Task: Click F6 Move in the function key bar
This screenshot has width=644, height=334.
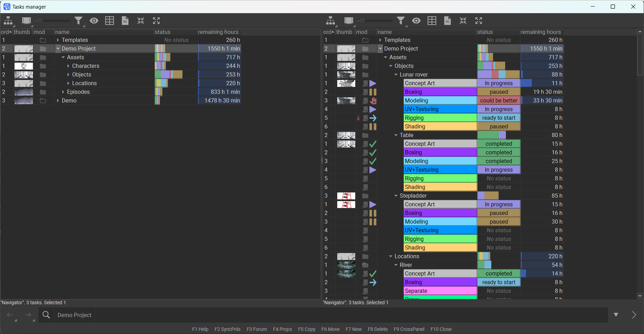Action: click(x=330, y=329)
